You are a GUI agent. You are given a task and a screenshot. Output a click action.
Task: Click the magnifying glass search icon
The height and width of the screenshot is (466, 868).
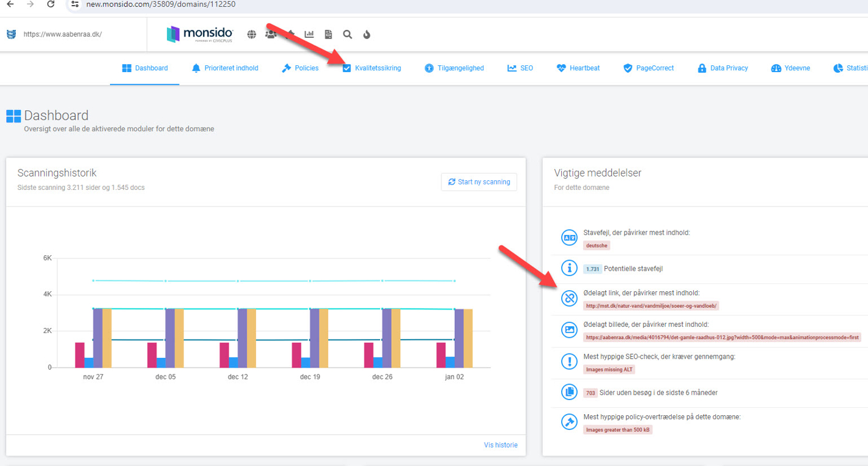coord(347,35)
